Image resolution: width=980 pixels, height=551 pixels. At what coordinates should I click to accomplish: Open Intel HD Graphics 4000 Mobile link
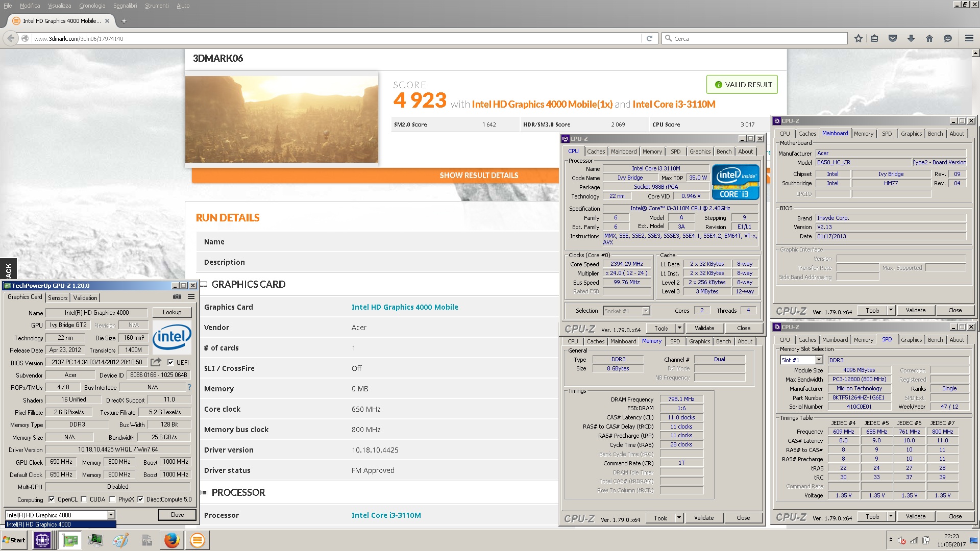(x=405, y=307)
